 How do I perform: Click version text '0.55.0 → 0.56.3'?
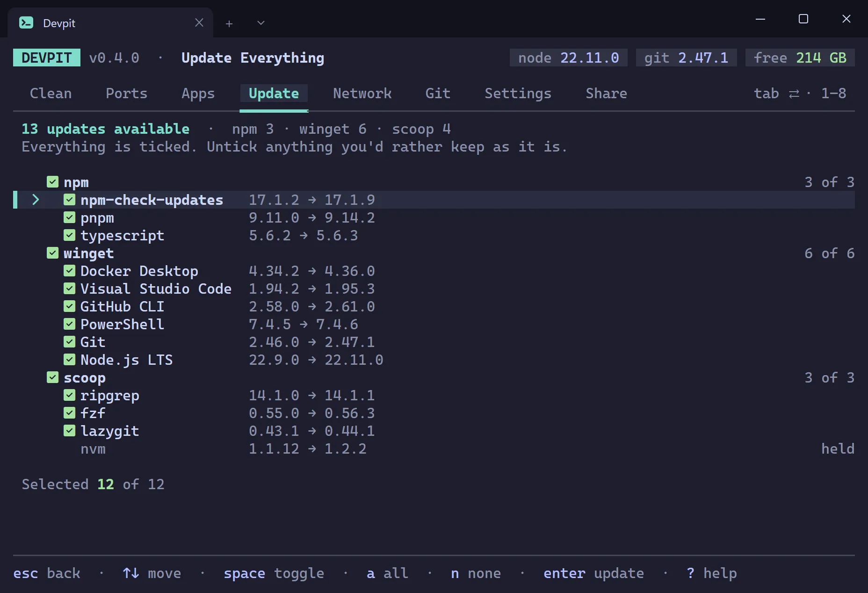[312, 413]
